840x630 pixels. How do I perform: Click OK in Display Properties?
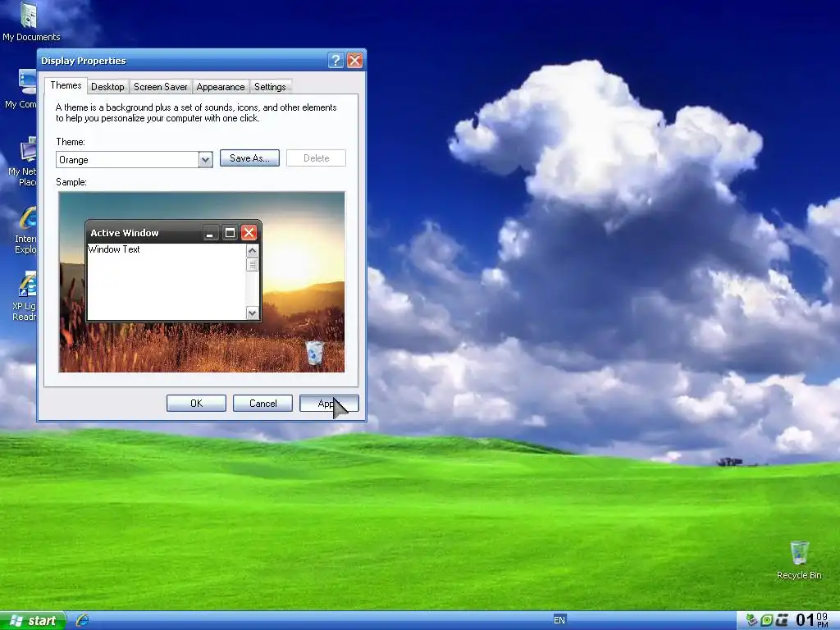click(x=196, y=404)
